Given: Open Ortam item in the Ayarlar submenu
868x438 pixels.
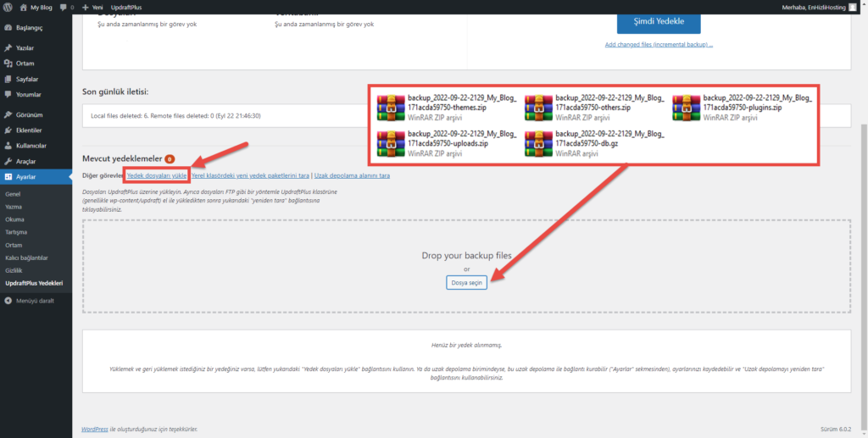Looking at the screenshot, I should (x=14, y=245).
